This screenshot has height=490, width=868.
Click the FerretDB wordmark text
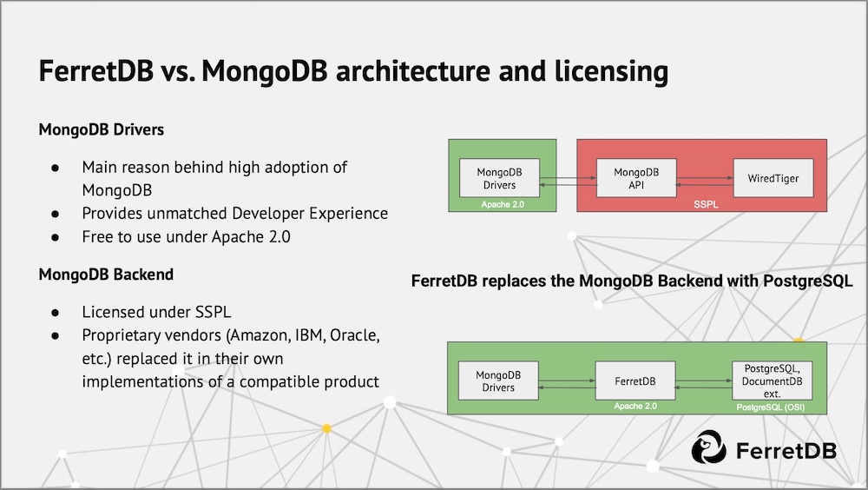coord(786,451)
